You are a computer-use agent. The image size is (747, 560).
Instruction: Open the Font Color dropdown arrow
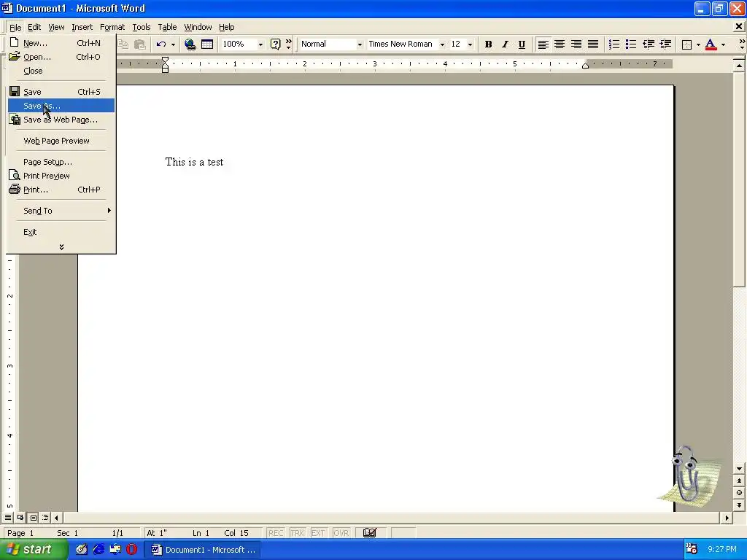tap(723, 44)
